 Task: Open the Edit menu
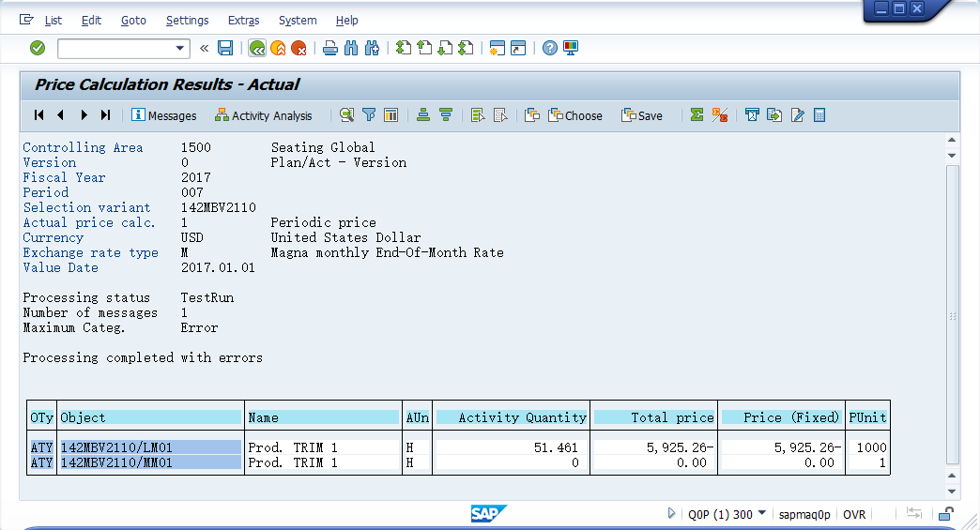91,20
